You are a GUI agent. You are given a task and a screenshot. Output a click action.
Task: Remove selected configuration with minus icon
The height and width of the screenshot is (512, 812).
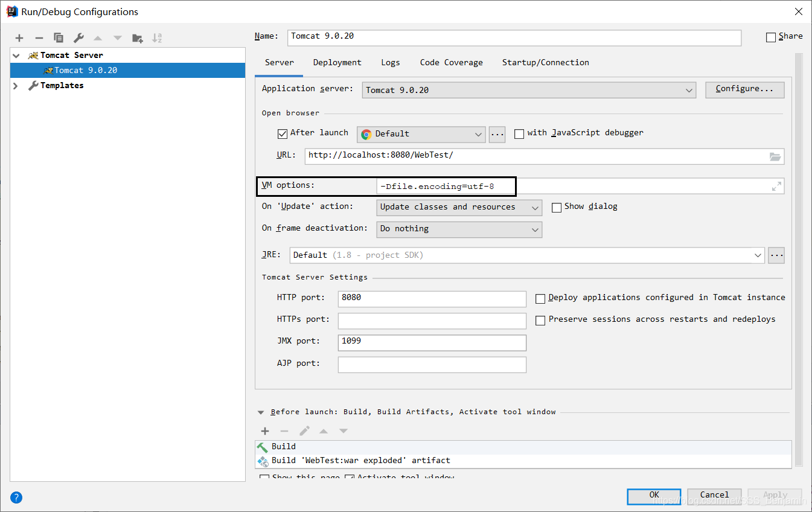pyautogui.click(x=39, y=38)
